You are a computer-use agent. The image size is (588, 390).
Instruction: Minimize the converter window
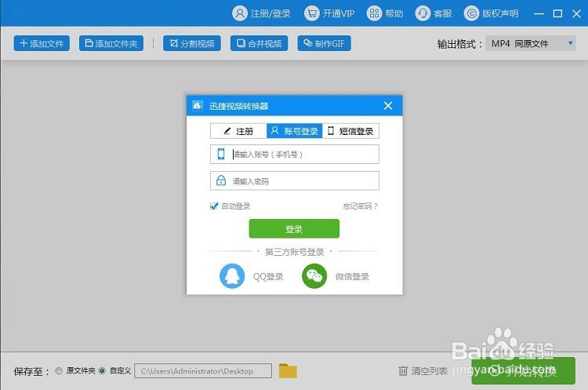(539, 13)
